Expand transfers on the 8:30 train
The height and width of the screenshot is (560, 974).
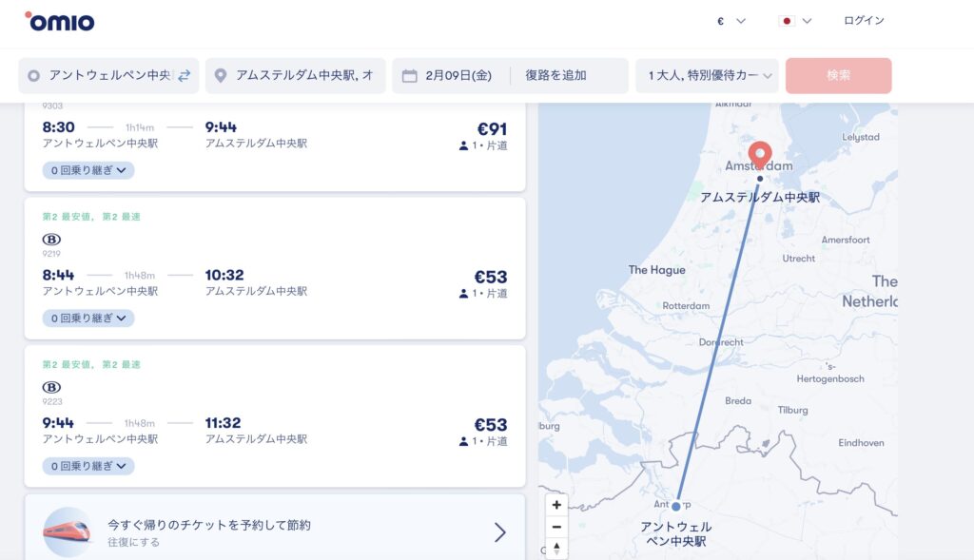coord(88,170)
